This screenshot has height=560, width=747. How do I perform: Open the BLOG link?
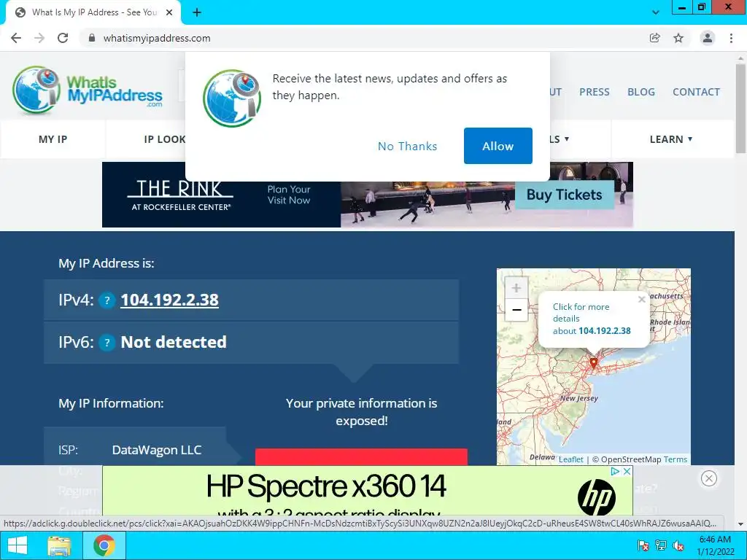pos(640,92)
